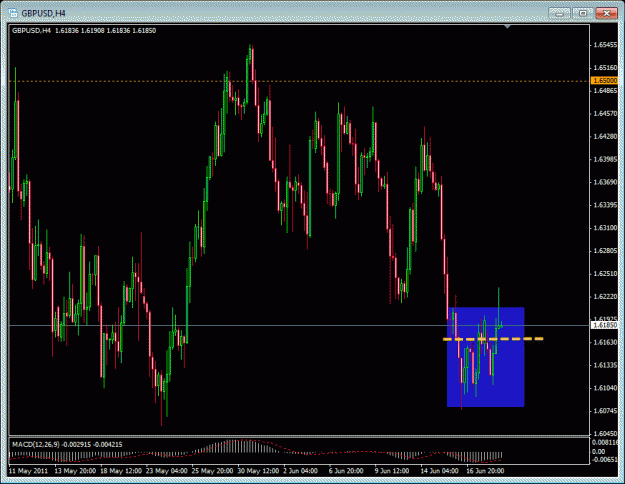625x484 pixels.
Task: Click the GBPUSD,H4 window title text
Action: click(43, 13)
